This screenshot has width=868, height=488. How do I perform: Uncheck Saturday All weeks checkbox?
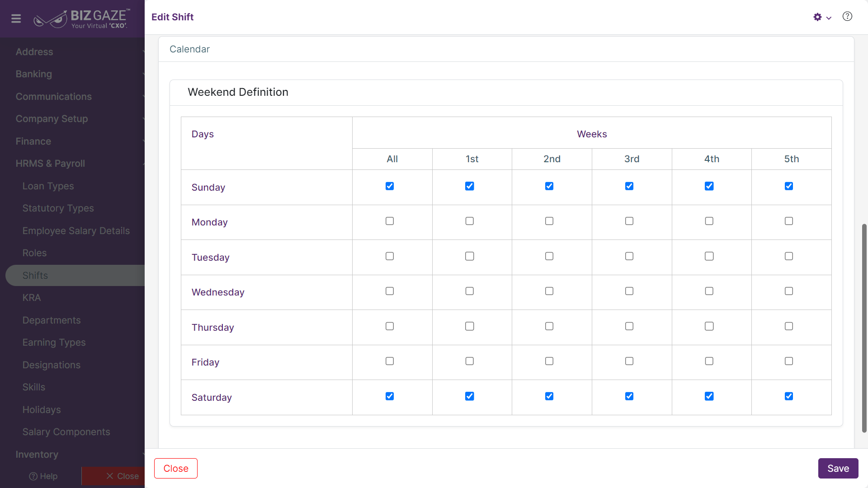(x=390, y=396)
